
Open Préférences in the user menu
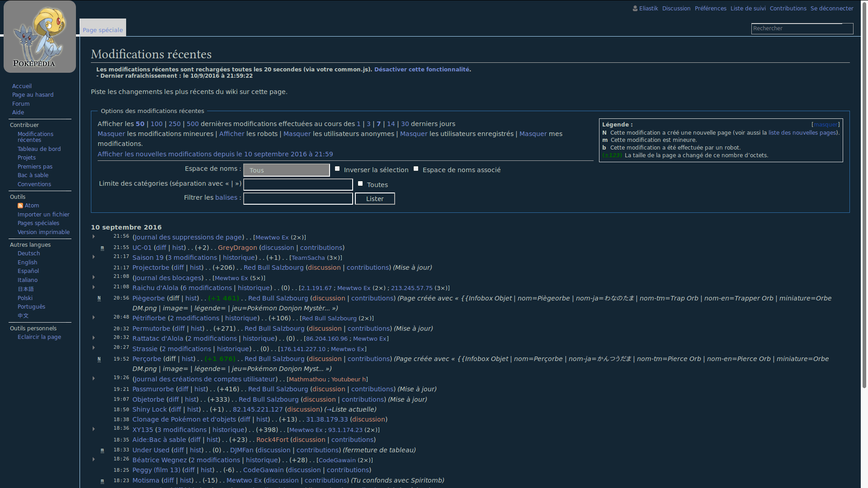pyautogui.click(x=710, y=8)
